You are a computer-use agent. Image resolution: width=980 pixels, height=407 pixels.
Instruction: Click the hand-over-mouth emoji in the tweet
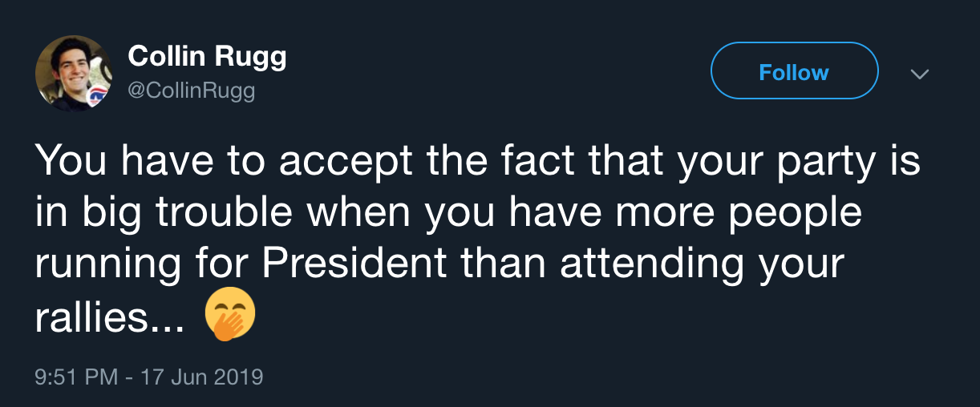231,316
